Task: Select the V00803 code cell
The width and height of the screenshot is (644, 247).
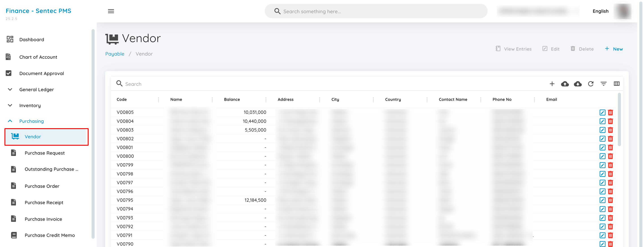Action: point(125,130)
